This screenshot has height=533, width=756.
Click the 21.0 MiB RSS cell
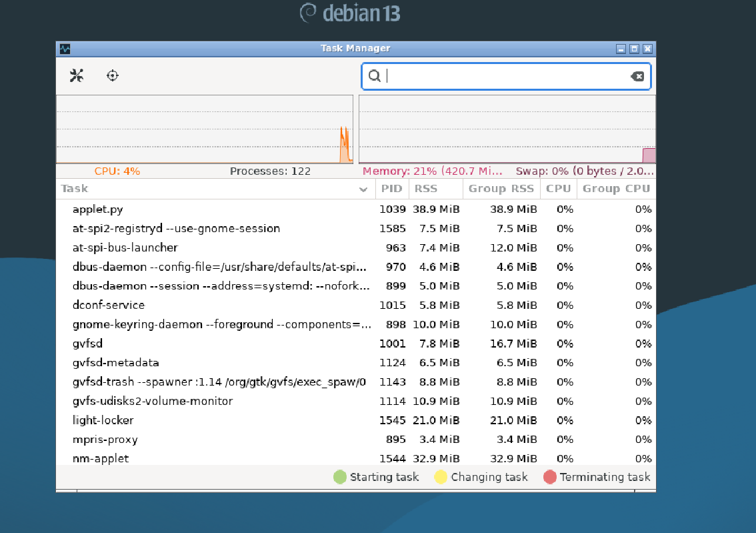pyautogui.click(x=436, y=420)
